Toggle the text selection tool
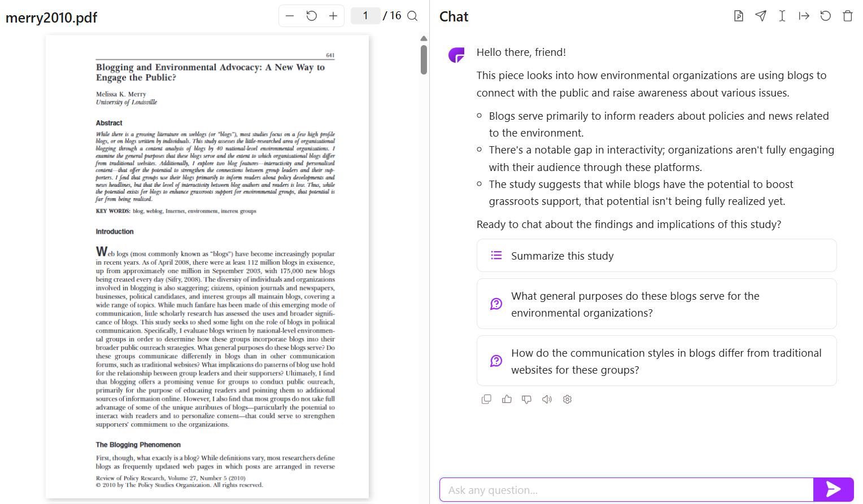The width and height of the screenshot is (863, 504). 782,16
